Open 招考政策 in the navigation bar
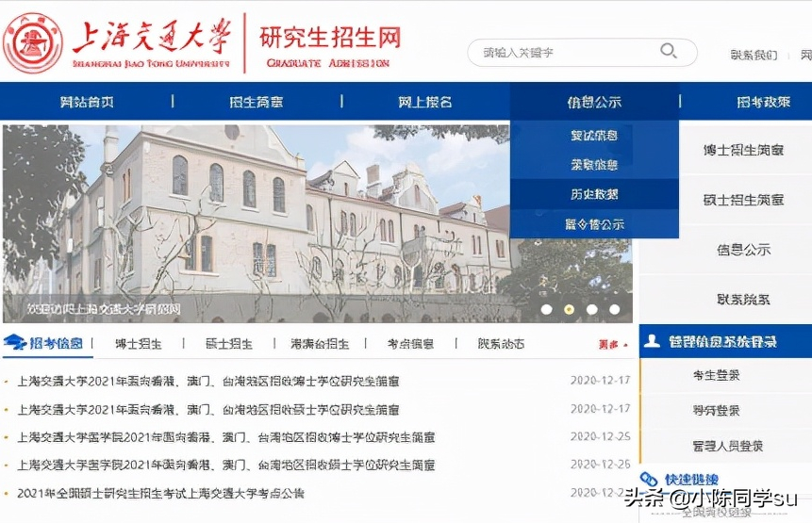Viewport: 812px width, 523px height. (x=763, y=102)
